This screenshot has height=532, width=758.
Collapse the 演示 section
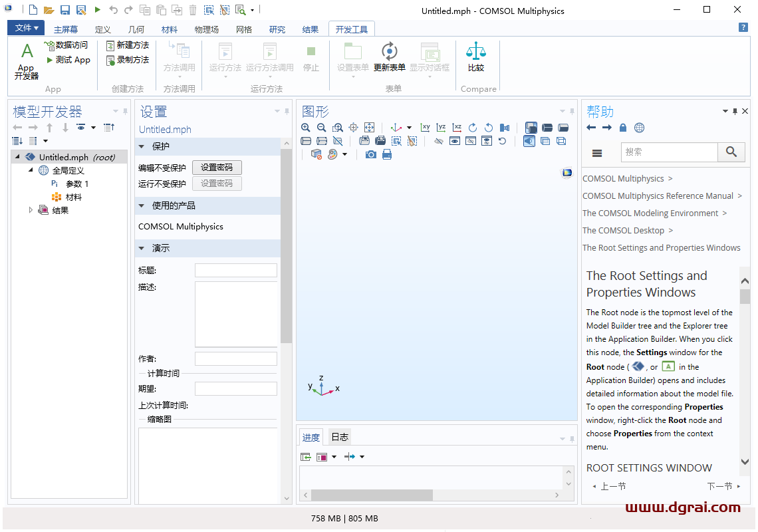142,248
